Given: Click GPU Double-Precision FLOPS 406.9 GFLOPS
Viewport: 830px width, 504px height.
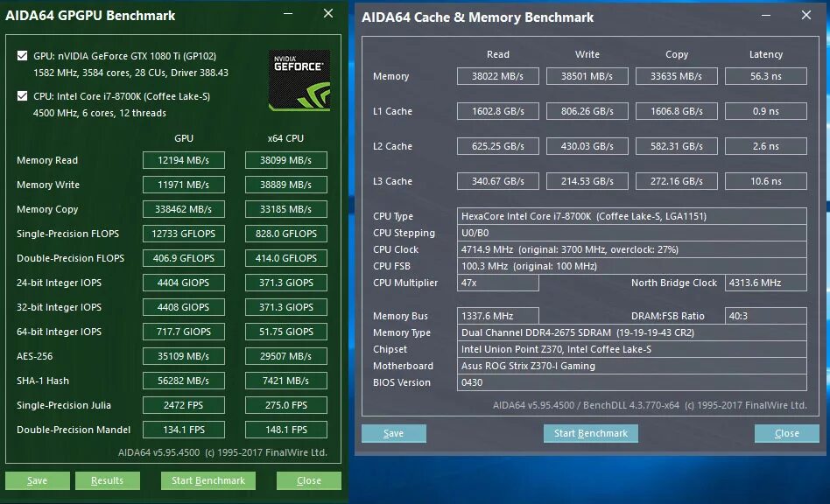Looking at the screenshot, I should (x=184, y=258).
